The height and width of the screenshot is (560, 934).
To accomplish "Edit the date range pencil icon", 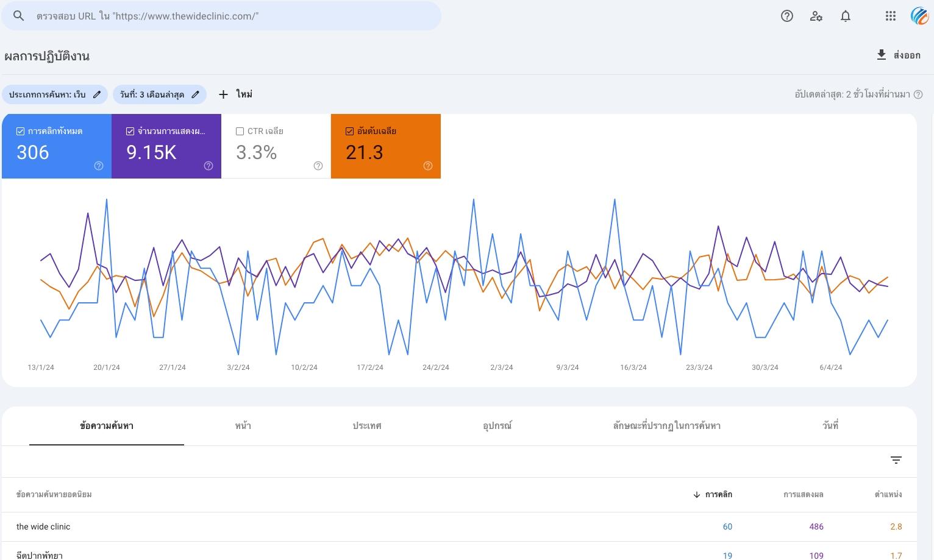I will (x=196, y=94).
